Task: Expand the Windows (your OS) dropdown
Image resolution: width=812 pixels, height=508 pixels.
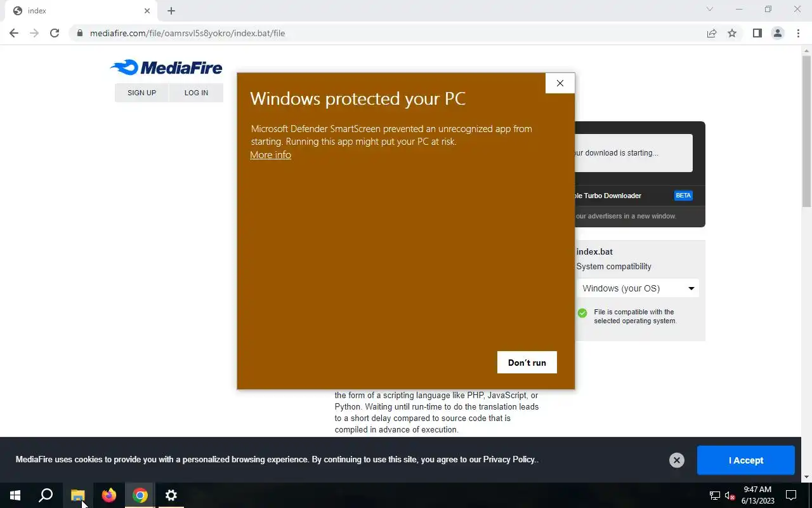Action: click(x=638, y=288)
